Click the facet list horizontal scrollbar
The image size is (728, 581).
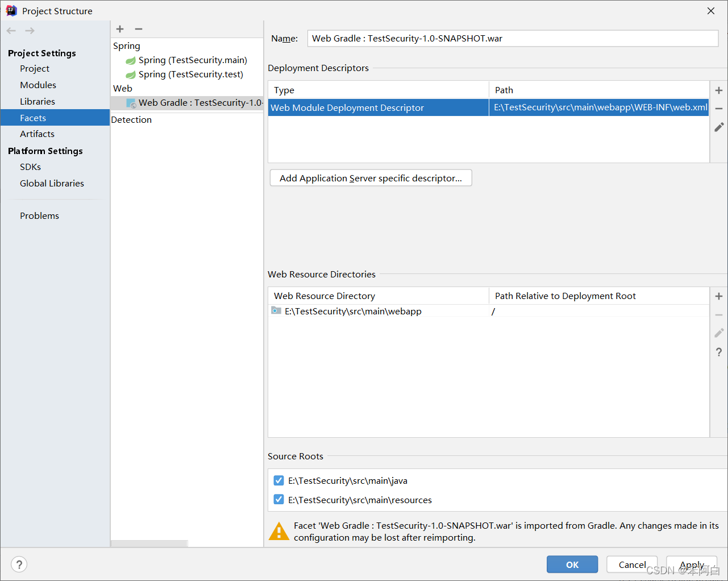[x=149, y=544]
